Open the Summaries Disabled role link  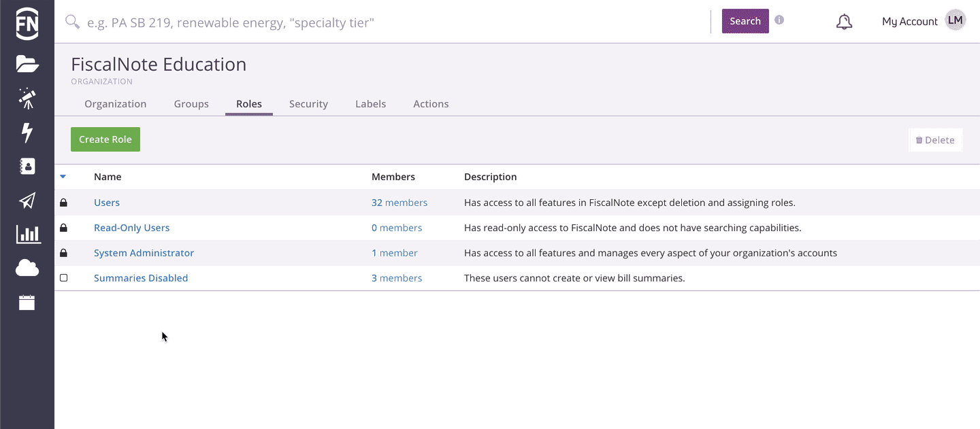click(x=141, y=278)
